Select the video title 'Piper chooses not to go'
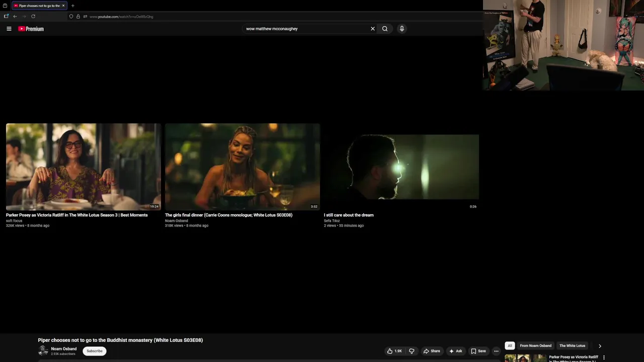 (x=120, y=340)
